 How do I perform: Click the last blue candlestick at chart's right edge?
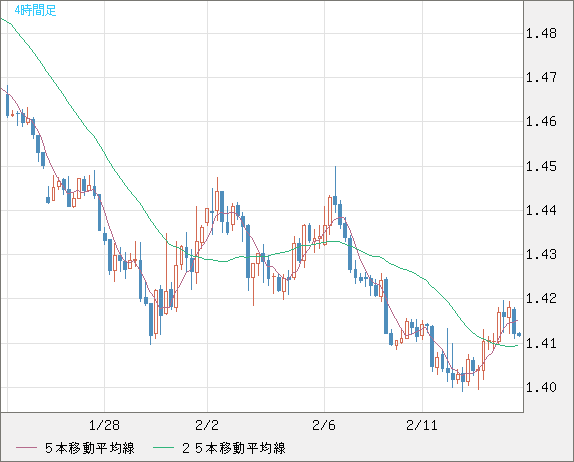click(519, 334)
